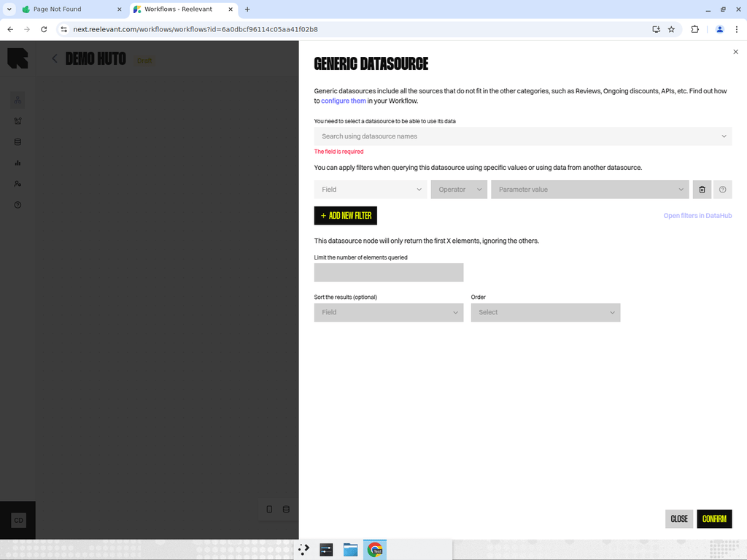Open the Operator dropdown
This screenshot has height=560, width=747.
pyautogui.click(x=459, y=190)
